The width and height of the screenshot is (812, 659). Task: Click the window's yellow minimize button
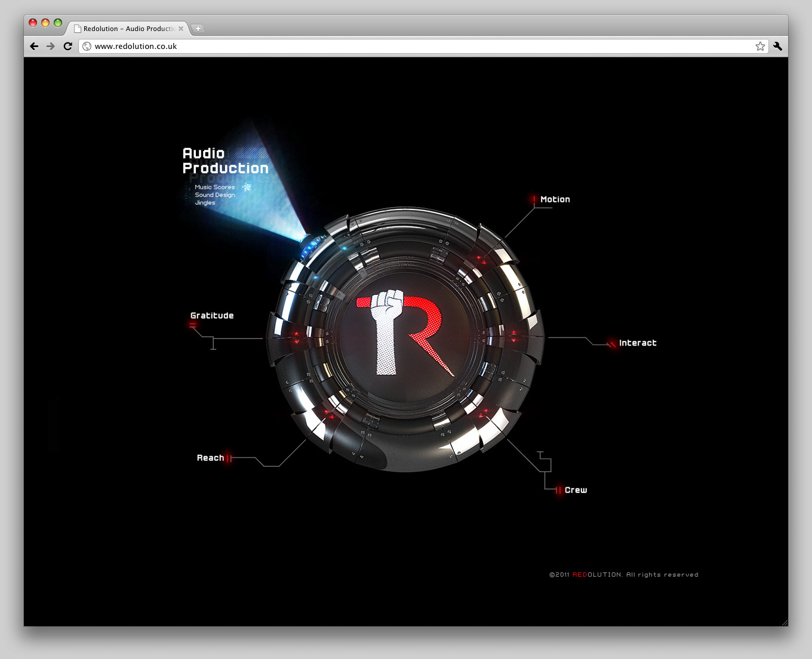point(45,23)
